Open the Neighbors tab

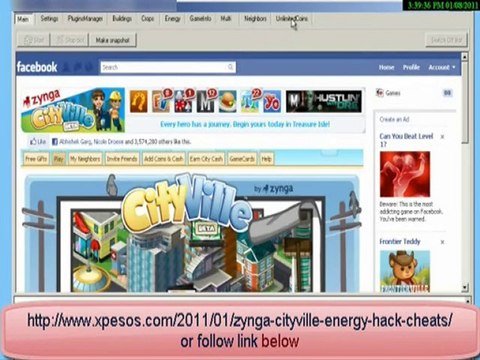[x=255, y=19]
